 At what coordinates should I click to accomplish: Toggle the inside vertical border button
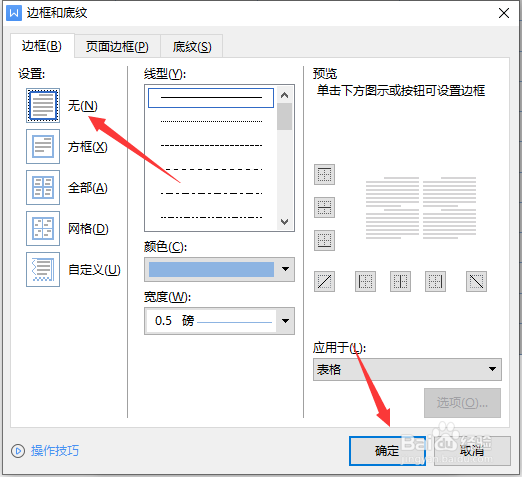[400, 282]
